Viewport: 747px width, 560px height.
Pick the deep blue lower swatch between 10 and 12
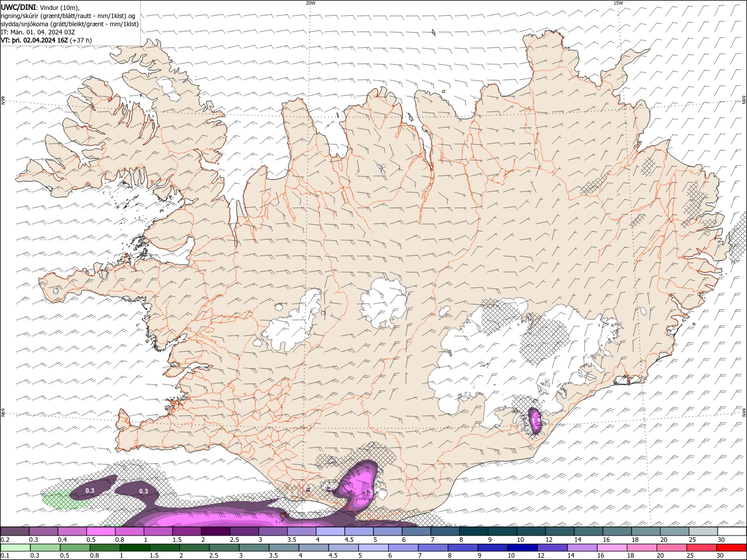[522, 548]
